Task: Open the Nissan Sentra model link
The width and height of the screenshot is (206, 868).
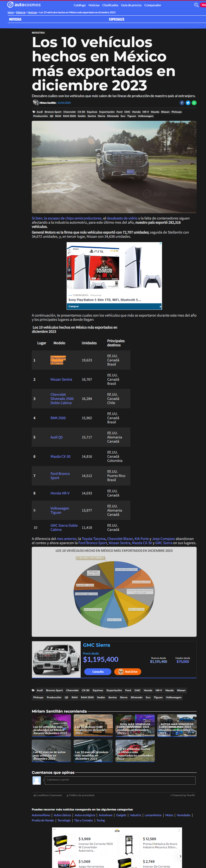Action: [x=61, y=379]
